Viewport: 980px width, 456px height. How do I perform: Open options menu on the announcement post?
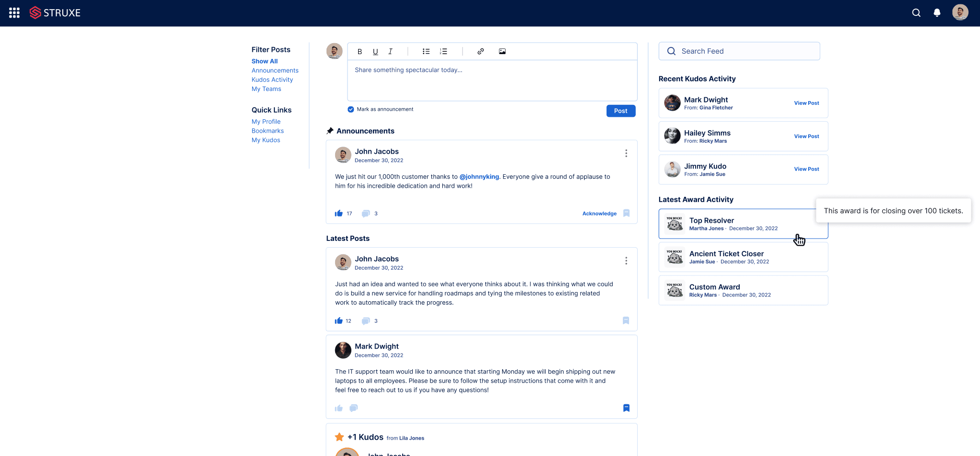pos(626,153)
